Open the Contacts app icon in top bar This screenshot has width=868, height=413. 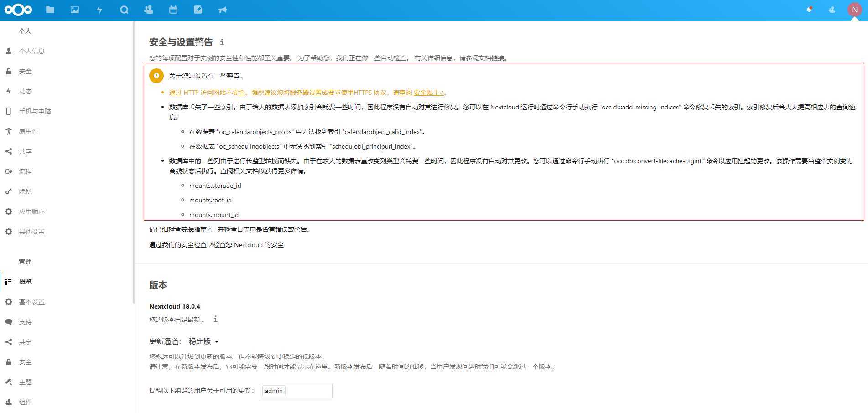[x=149, y=10]
